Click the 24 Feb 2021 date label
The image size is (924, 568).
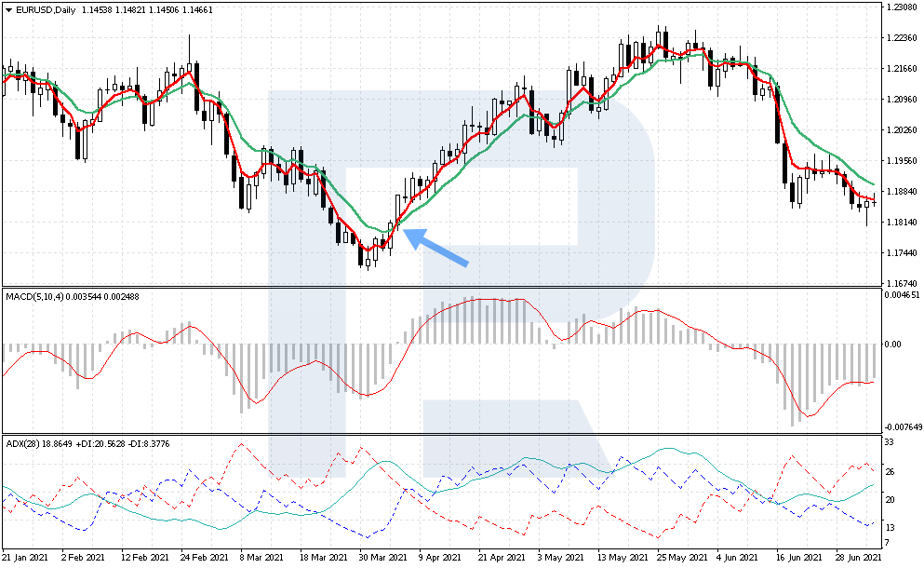point(204,557)
